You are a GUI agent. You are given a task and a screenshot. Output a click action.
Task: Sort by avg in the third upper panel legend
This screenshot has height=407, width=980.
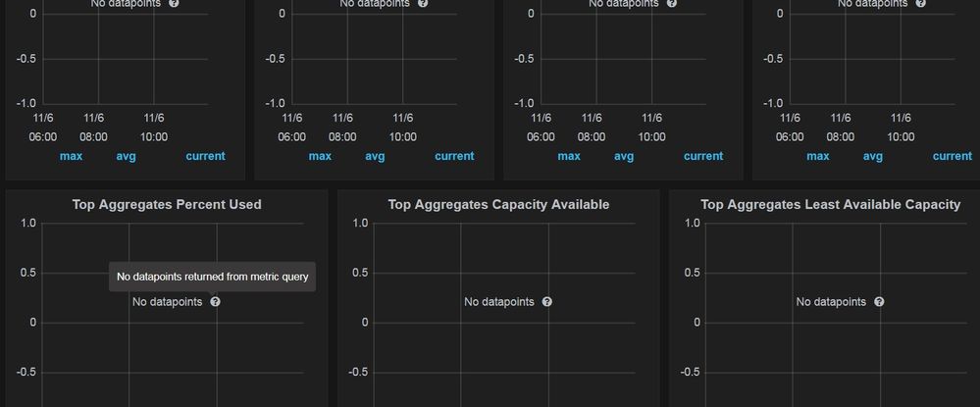coord(624,156)
